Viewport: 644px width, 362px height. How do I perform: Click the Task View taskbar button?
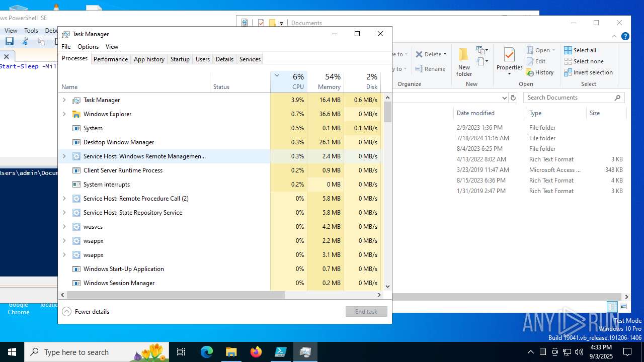click(x=181, y=352)
